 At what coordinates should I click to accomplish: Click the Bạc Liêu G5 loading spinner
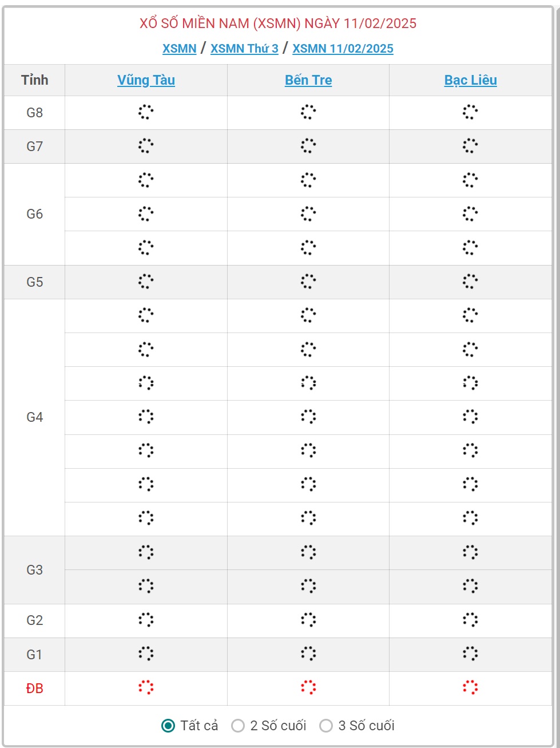470,282
